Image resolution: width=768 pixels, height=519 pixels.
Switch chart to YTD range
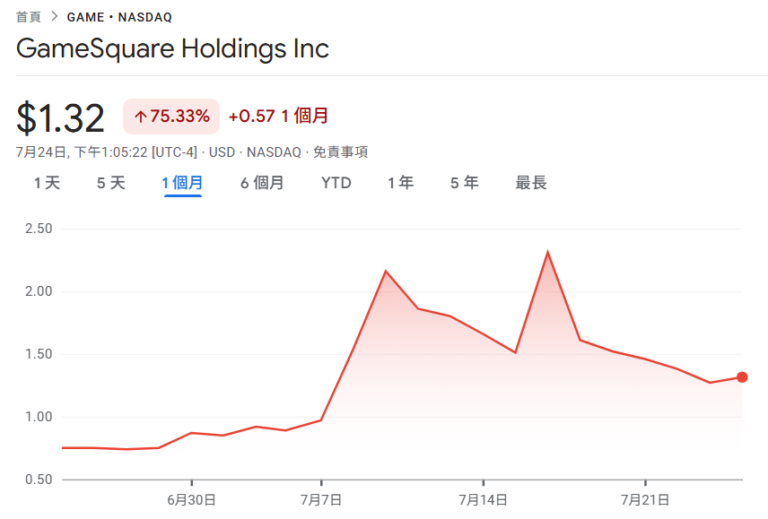point(336,183)
